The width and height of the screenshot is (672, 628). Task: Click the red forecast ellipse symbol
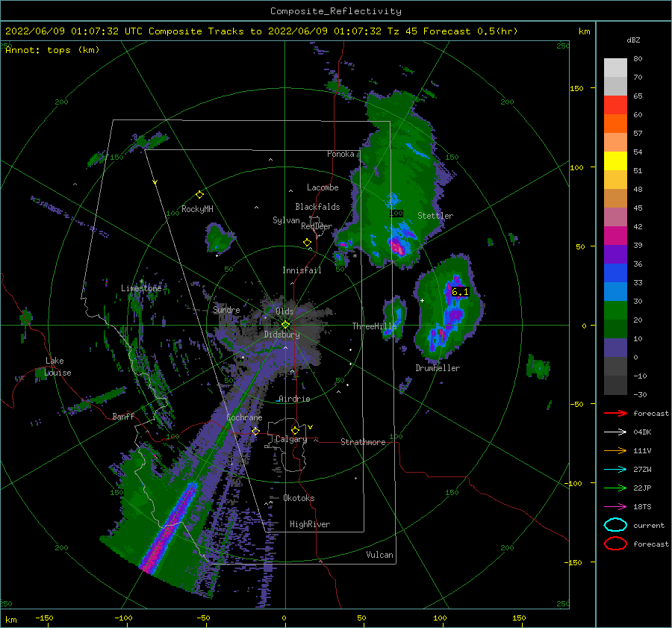click(615, 544)
